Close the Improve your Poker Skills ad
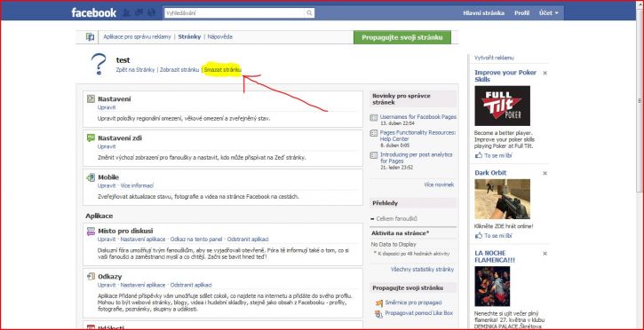 tap(545, 73)
